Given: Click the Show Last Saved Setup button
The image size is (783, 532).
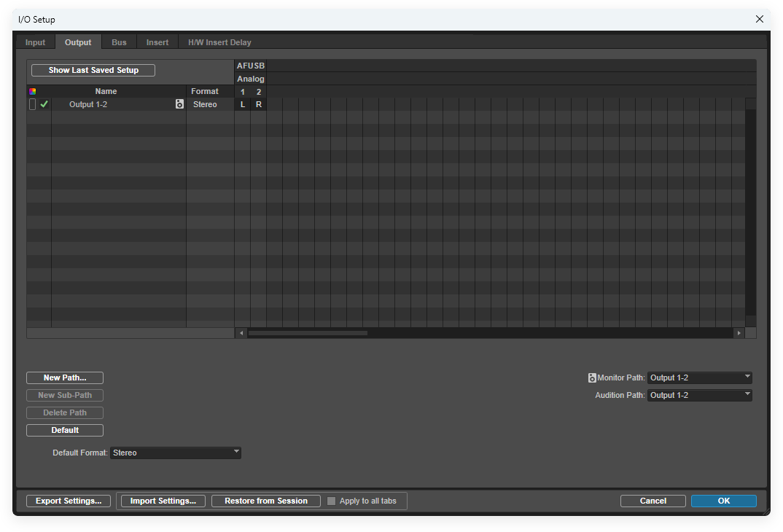Looking at the screenshot, I should coord(93,71).
